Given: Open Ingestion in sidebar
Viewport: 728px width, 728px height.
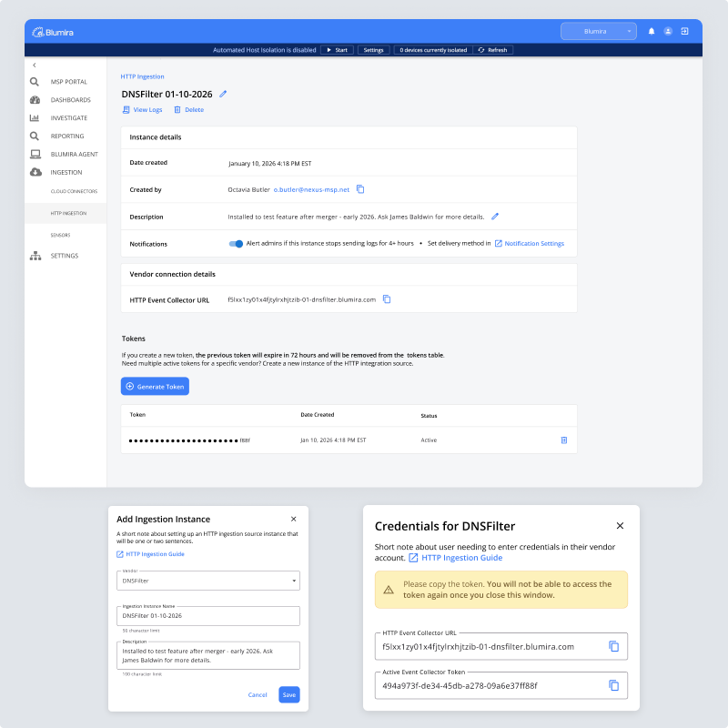Looking at the screenshot, I should tap(66, 172).
